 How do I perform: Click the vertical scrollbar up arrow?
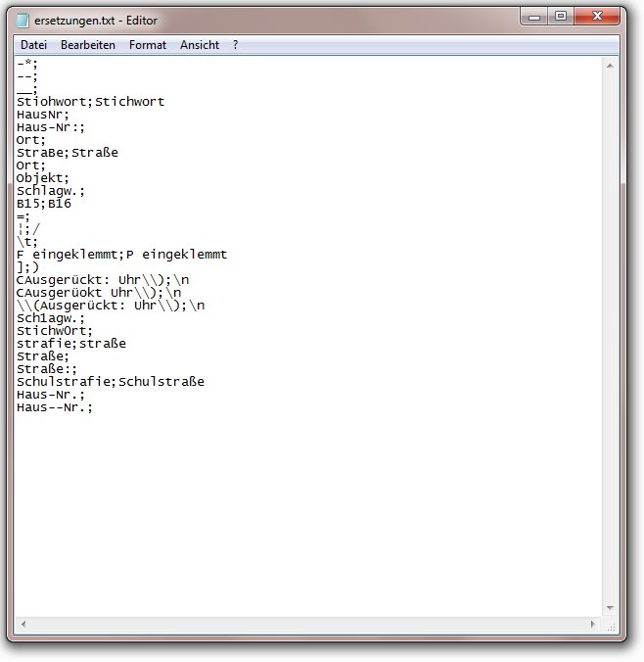tap(612, 65)
